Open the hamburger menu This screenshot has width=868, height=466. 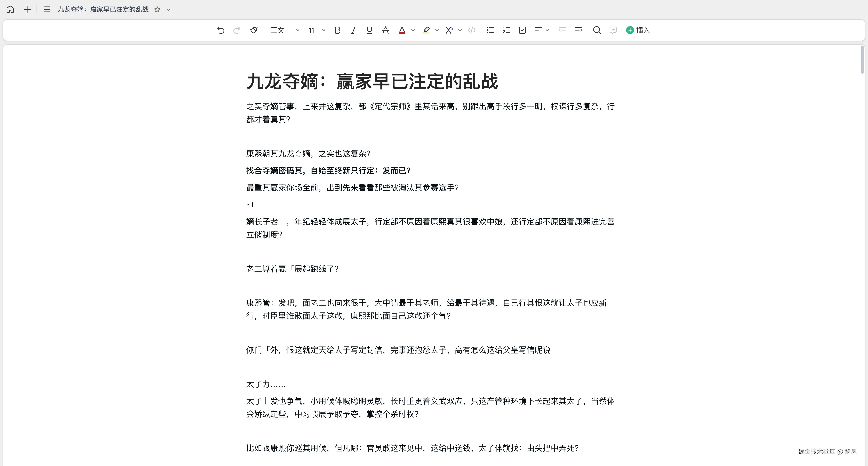tap(47, 9)
